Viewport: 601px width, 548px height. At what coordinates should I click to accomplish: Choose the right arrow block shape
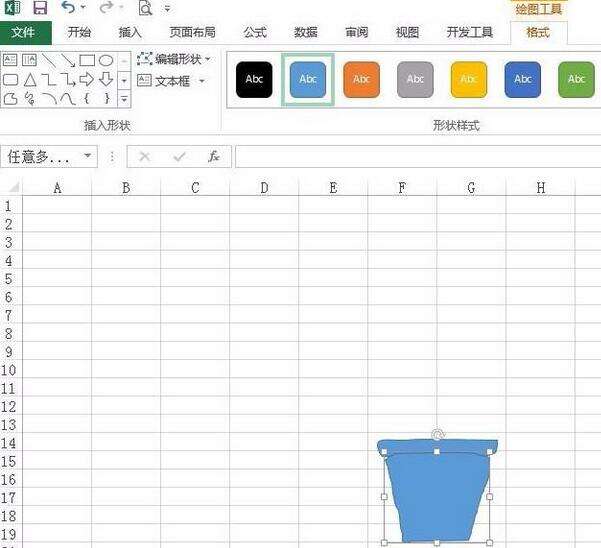87,80
